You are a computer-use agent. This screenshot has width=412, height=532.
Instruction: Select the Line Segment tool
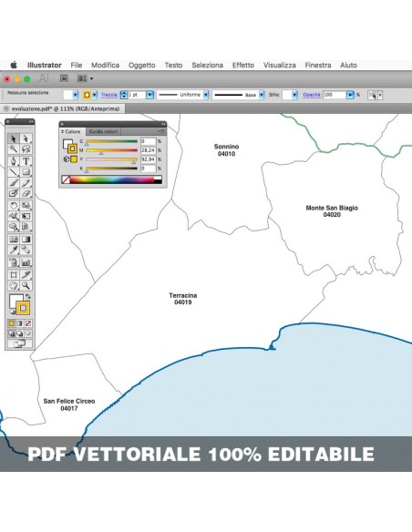pyautogui.click(x=14, y=171)
